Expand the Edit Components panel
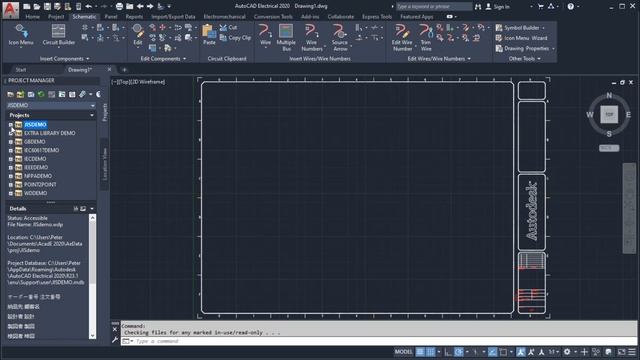Image resolution: width=640 pixels, height=360 pixels. pyautogui.click(x=163, y=59)
